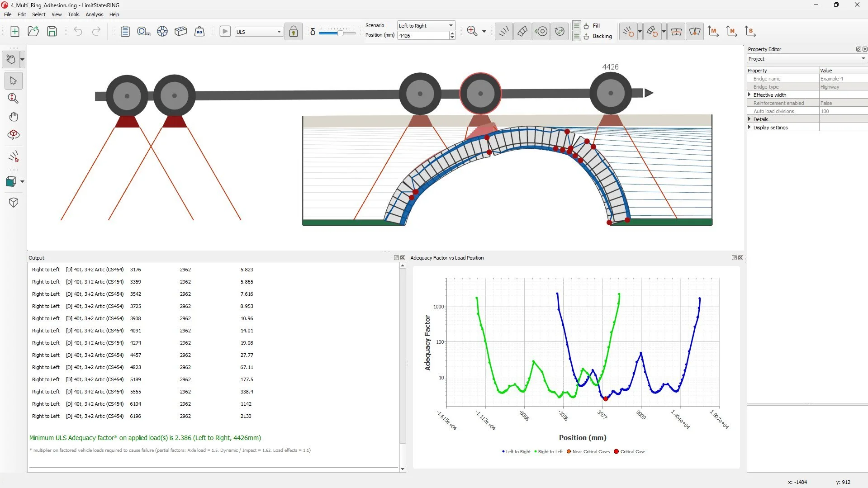Show the bending moment diagram (M icon)
The width and height of the screenshot is (868, 488).
pos(713,31)
